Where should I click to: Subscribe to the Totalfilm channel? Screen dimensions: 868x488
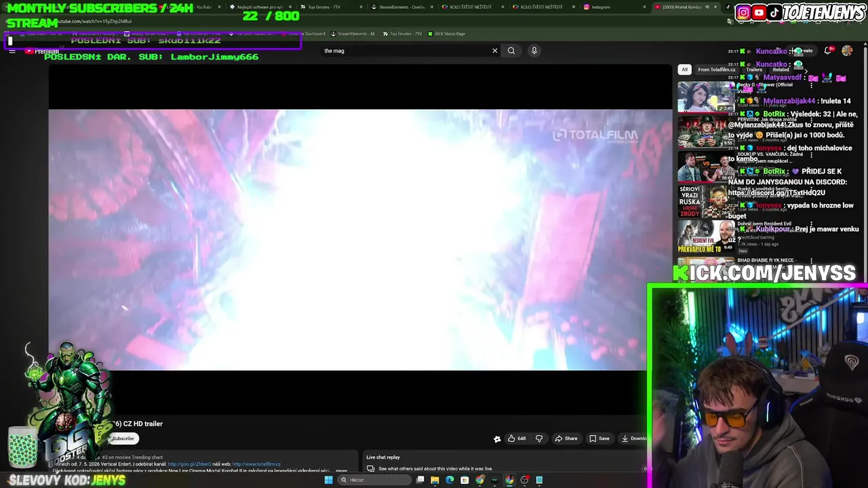click(x=123, y=439)
